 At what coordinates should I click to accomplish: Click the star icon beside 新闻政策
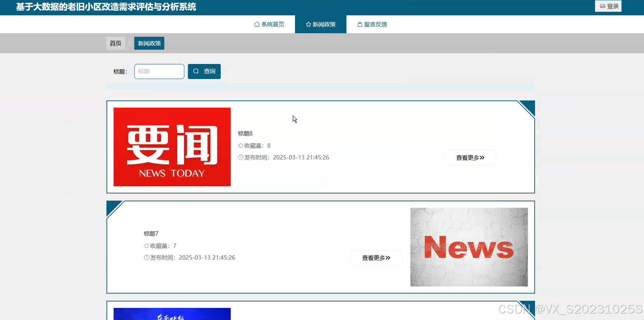(x=308, y=24)
